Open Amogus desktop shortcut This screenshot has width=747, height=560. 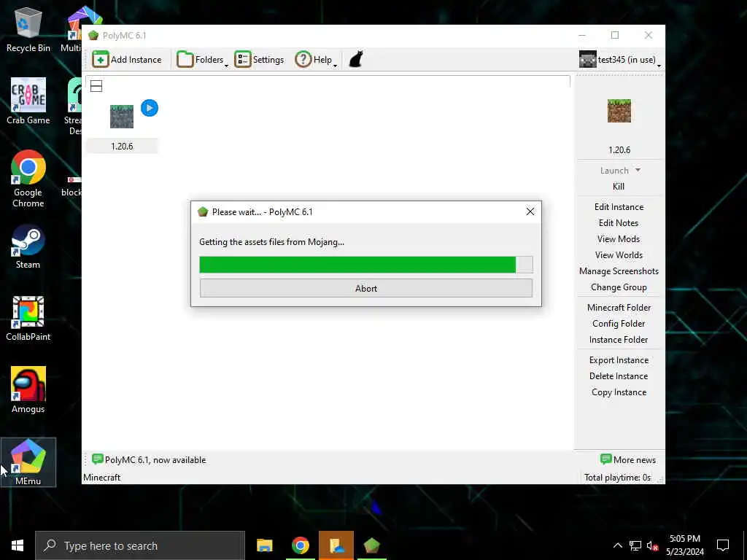coord(28,390)
